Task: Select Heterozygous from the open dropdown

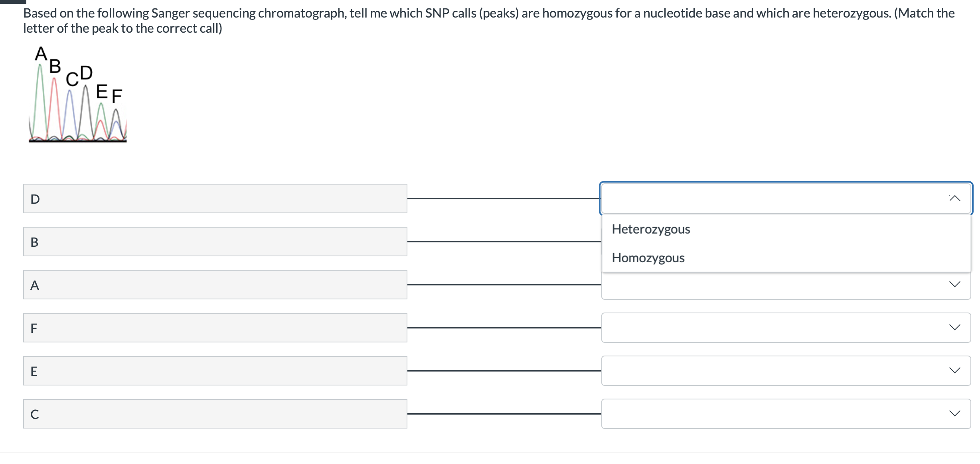Action: [651, 229]
